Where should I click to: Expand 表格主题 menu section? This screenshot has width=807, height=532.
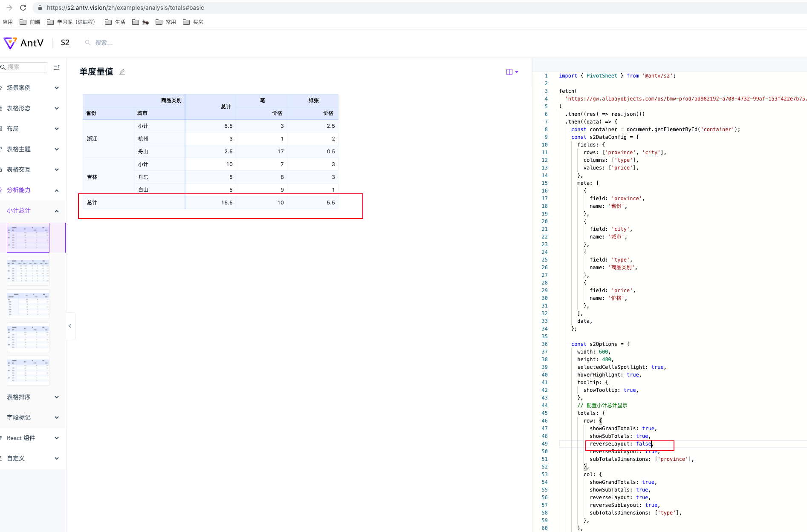33,149
